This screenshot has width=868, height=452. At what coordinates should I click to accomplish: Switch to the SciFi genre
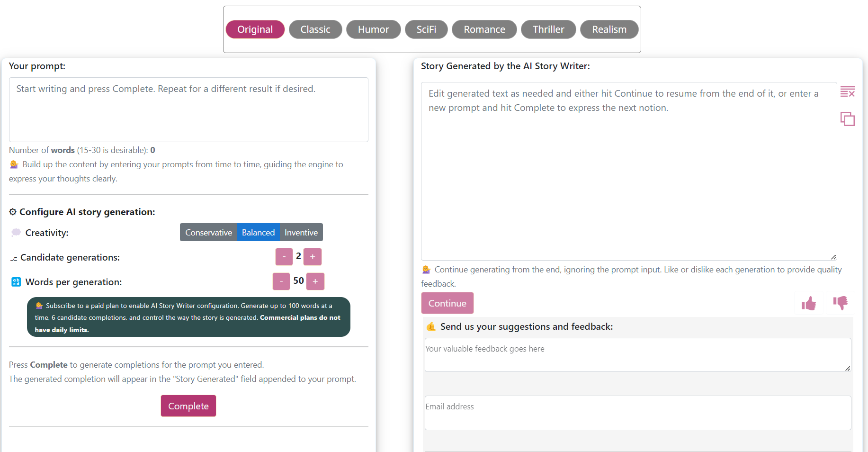[426, 29]
